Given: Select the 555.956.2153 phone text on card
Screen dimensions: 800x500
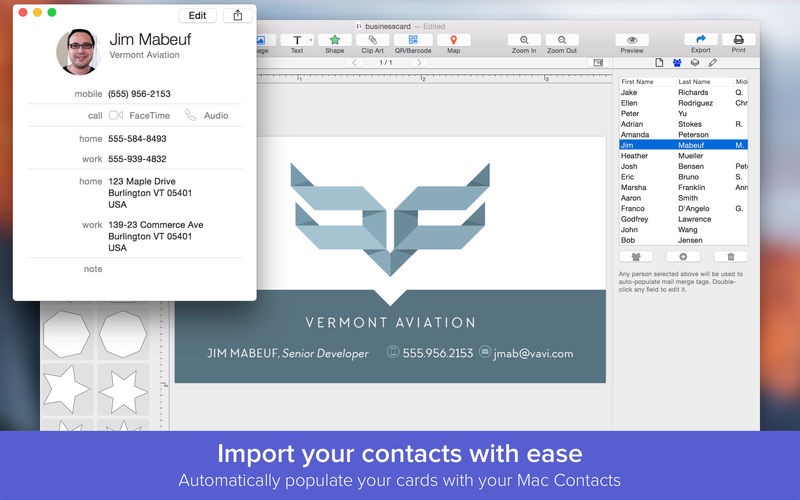Looking at the screenshot, I should pyautogui.click(x=438, y=353).
